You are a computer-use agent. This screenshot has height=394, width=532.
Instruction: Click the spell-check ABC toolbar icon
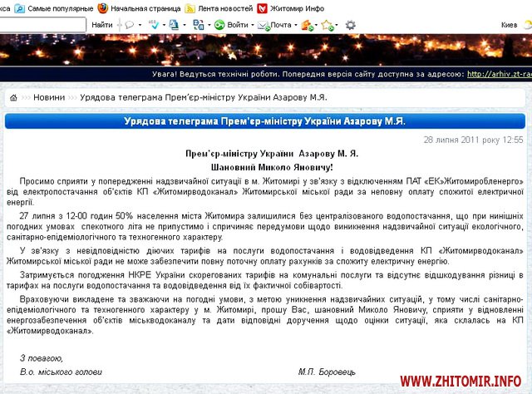155,25
